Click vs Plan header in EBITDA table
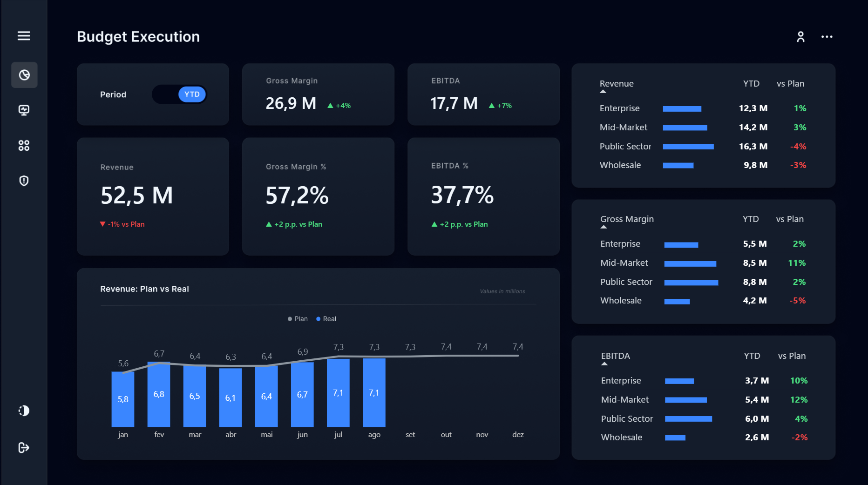This screenshot has width=868, height=485. tap(792, 356)
